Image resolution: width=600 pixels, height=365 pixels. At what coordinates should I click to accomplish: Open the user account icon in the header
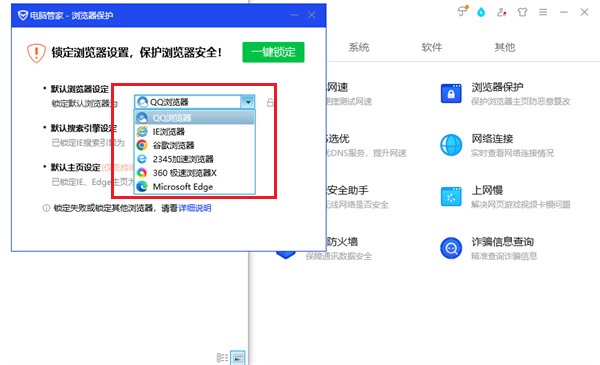(502, 12)
